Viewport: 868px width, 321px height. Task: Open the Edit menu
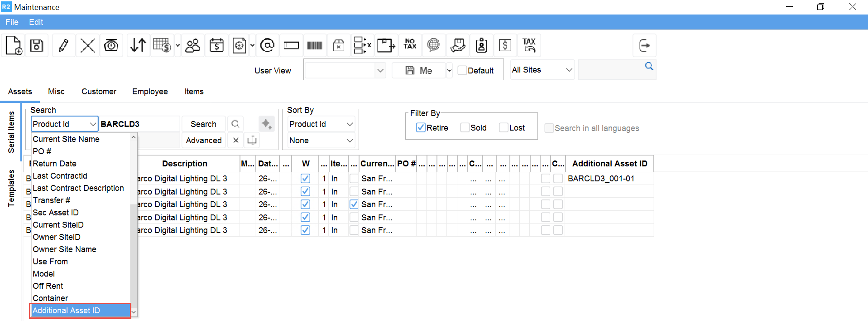(x=36, y=22)
